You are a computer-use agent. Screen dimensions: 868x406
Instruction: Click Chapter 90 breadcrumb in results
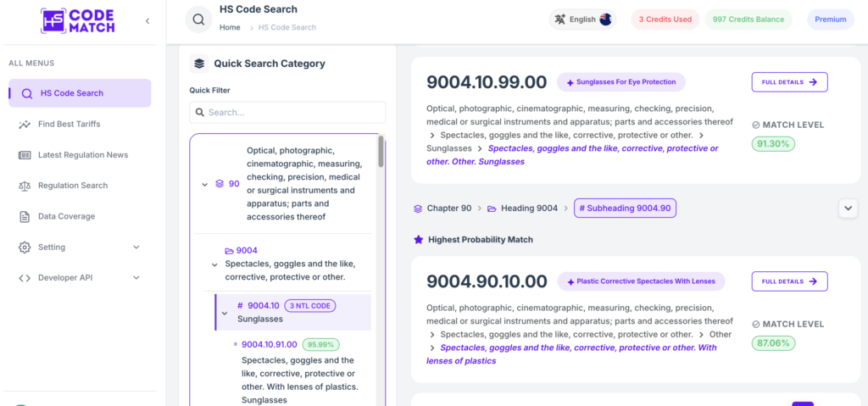coord(442,209)
